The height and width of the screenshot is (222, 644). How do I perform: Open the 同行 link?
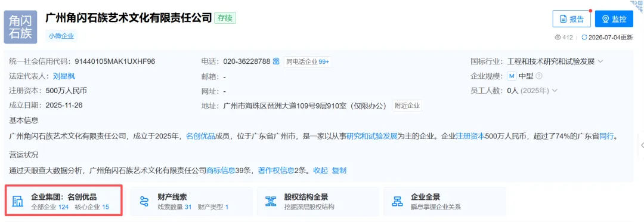tap(606, 136)
